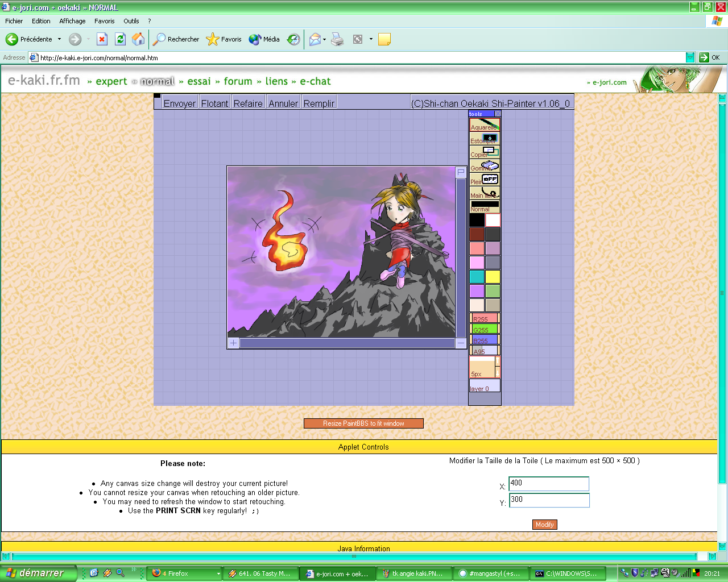Pick the light green swatch
The width and height of the screenshot is (728, 582).
[493, 291]
